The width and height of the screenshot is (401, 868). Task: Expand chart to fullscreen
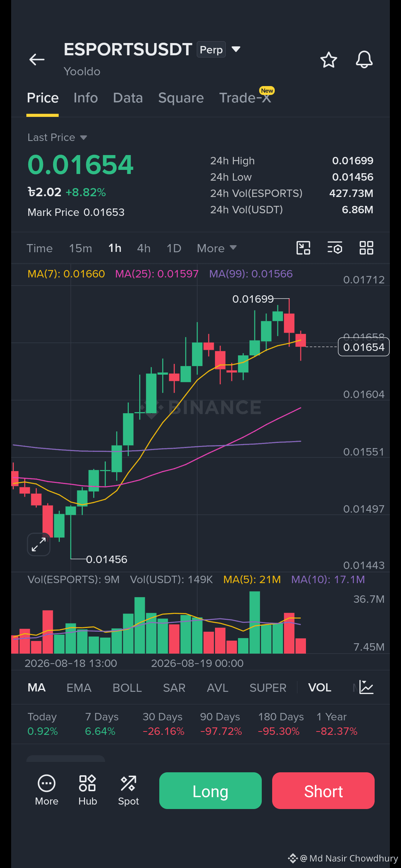tap(39, 545)
